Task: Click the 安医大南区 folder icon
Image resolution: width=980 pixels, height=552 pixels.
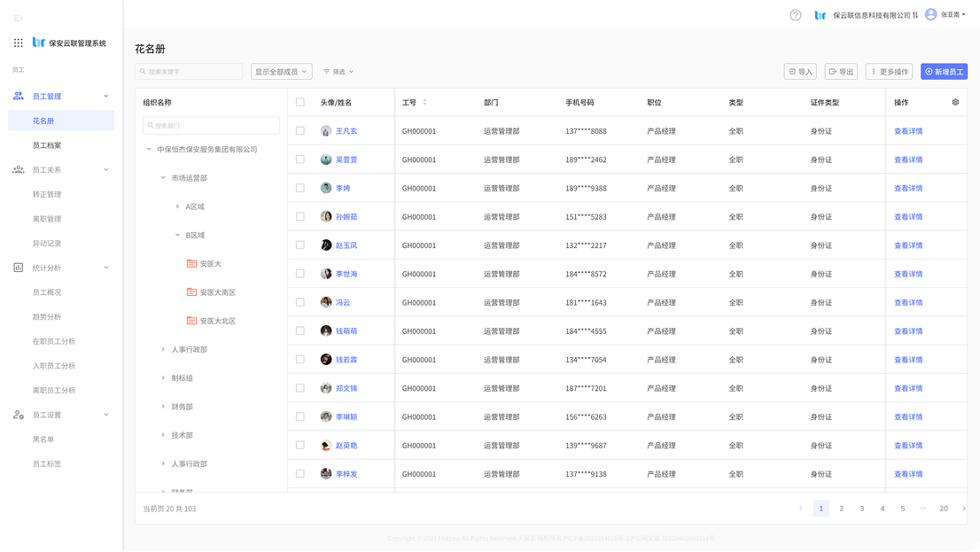Action: (191, 292)
